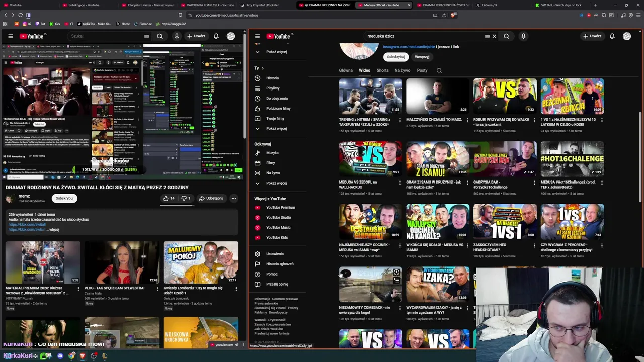The height and width of the screenshot is (362, 644).
Task: Click Wesprzyj button on Medusa channel
Action: [x=422, y=57]
